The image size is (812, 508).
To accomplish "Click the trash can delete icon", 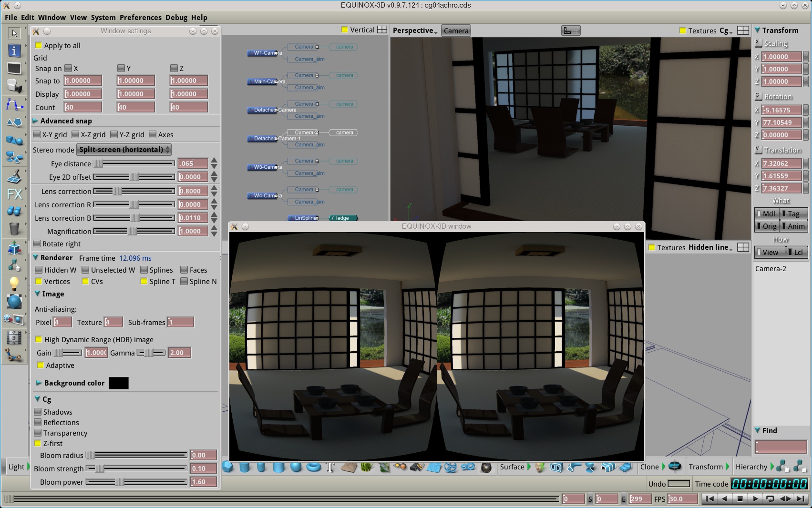I will click(x=14, y=229).
